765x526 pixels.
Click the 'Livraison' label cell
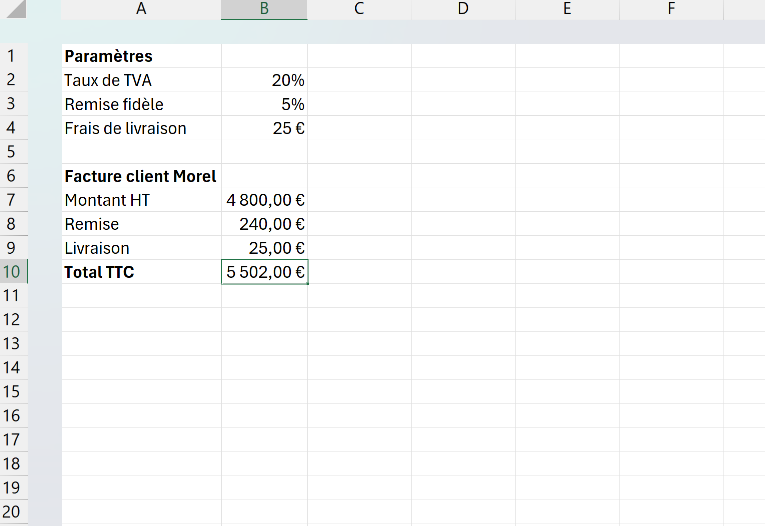[x=141, y=248]
